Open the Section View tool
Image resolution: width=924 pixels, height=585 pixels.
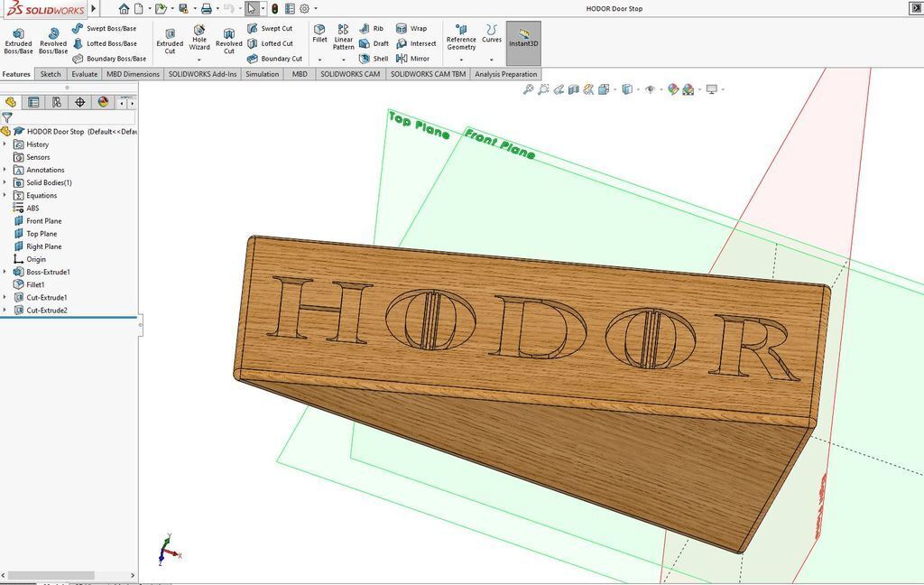click(x=573, y=89)
